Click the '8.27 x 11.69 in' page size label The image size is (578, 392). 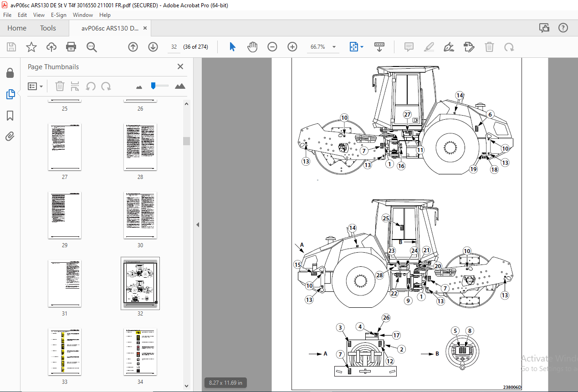point(225,383)
